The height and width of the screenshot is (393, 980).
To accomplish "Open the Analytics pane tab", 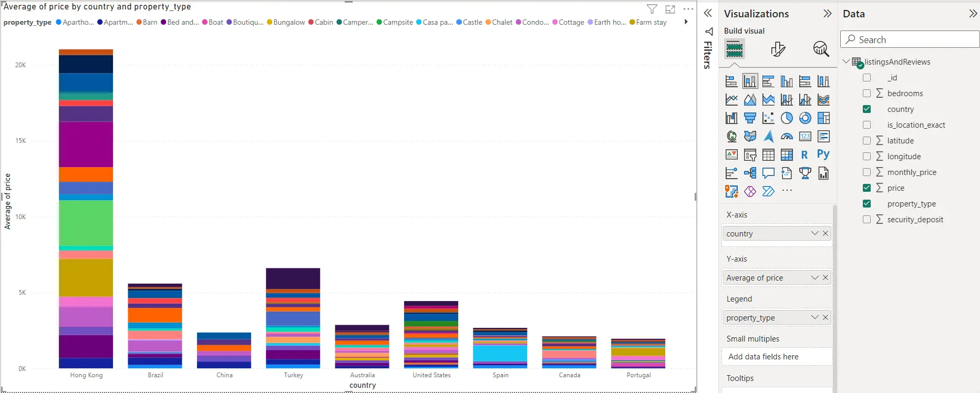I will coord(821,49).
